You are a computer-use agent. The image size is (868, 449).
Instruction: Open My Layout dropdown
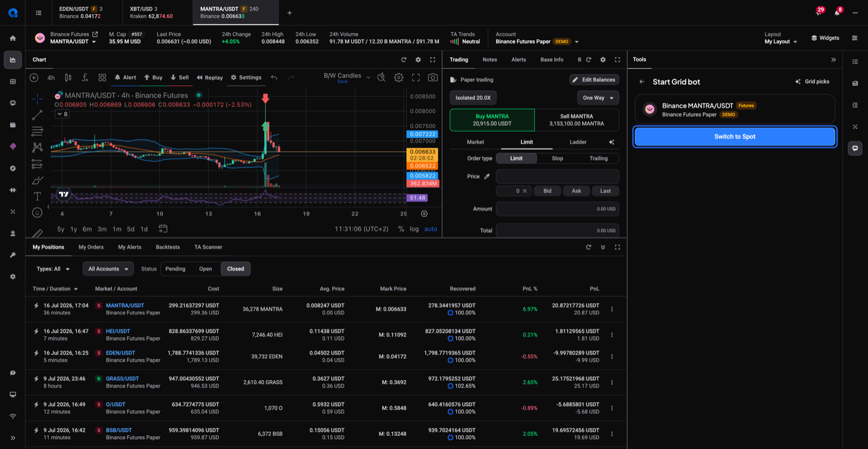click(x=781, y=42)
